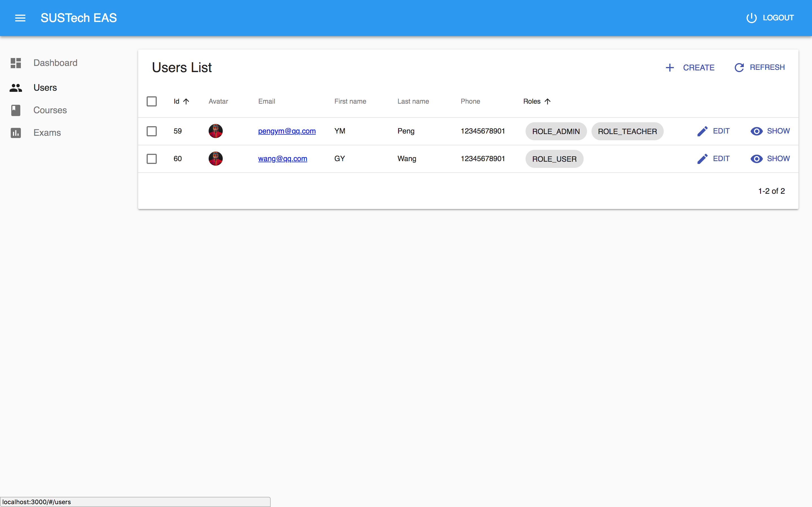The image size is (812, 507).
Task: Click the Users sidebar icon
Action: [16, 88]
